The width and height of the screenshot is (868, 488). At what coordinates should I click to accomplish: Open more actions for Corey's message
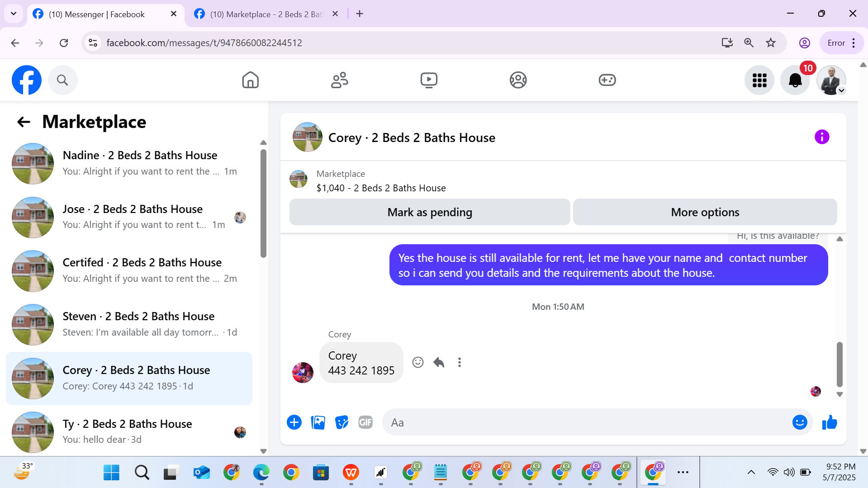[x=460, y=362]
